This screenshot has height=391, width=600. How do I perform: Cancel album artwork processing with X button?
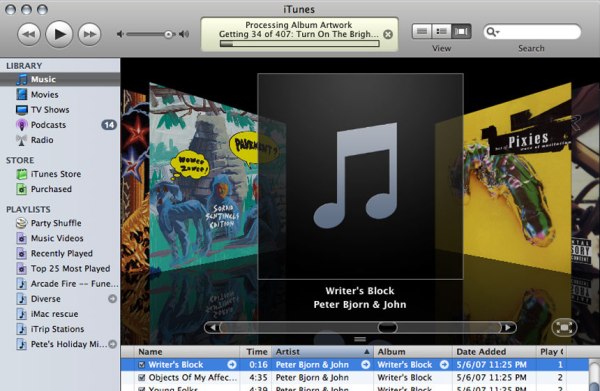388,34
